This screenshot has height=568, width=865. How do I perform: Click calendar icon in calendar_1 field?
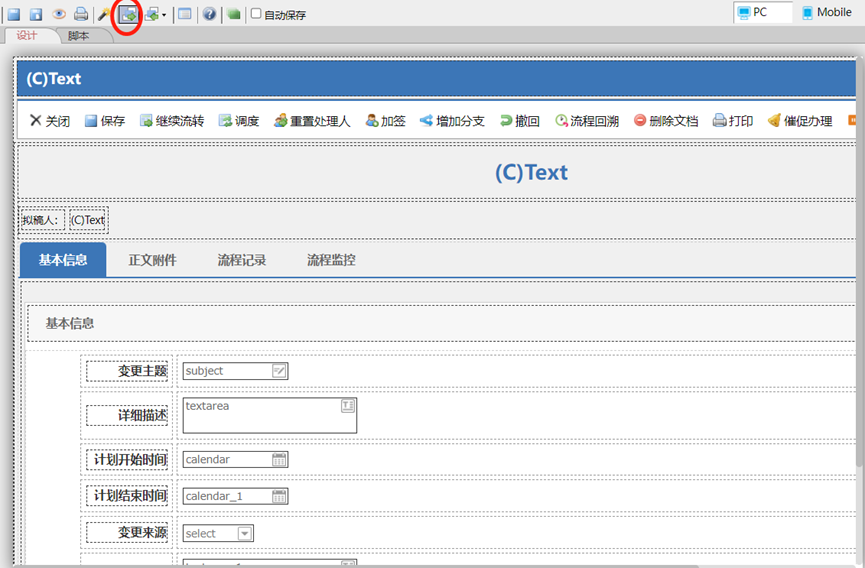(279, 496)
